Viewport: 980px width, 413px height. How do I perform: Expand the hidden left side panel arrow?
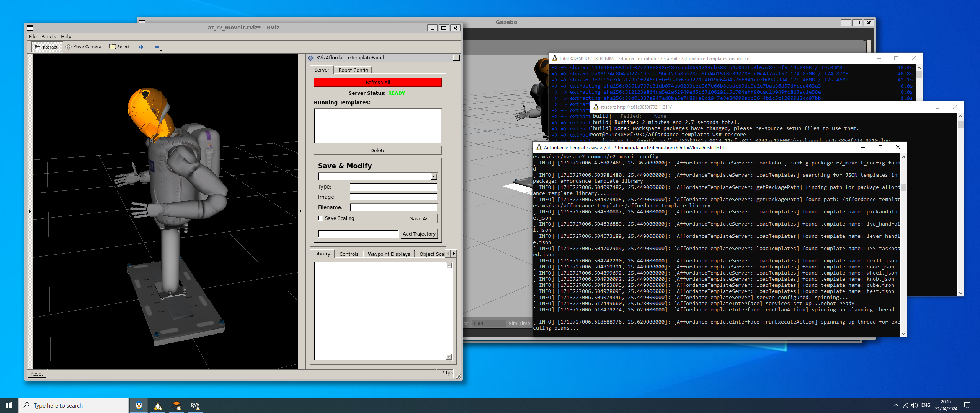pyautogui.click(x=30, y=211)
